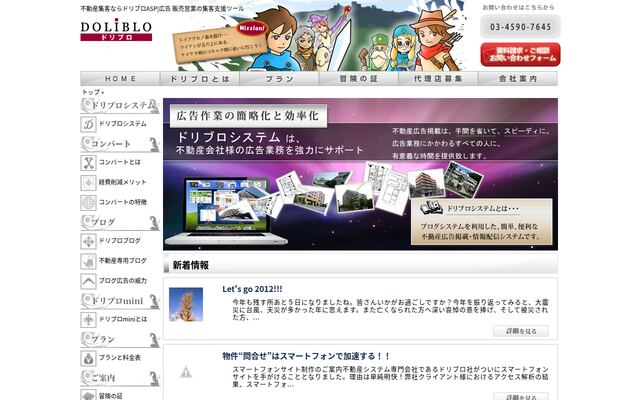
Task: Click the crossed-tools icon beside コンバートとは
Action: [88, 163]
